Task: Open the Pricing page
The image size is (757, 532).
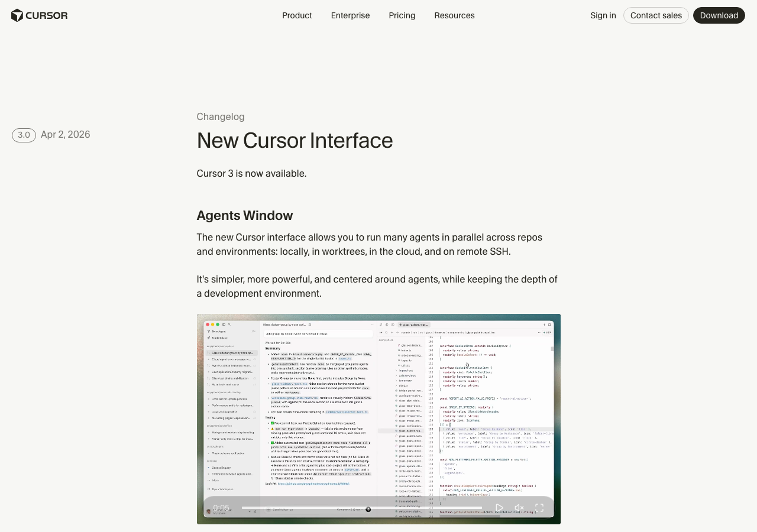Action: tap(402, 15)
